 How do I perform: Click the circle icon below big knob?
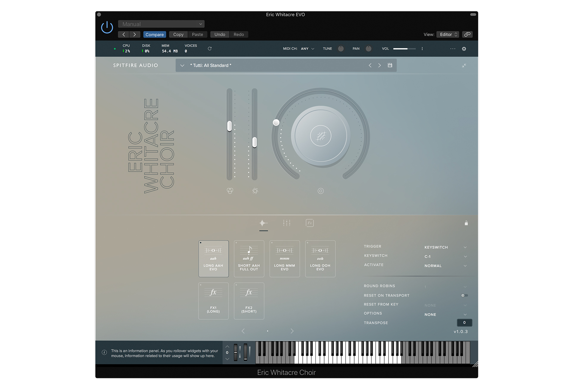[321, 191]
